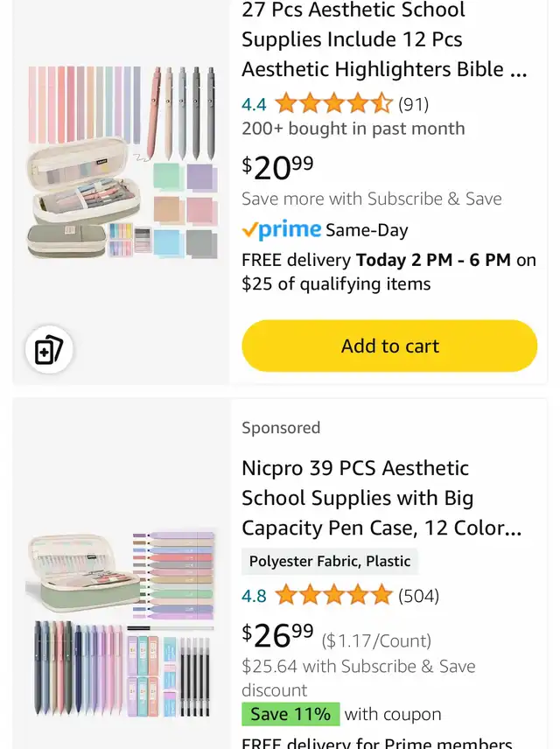560x749 pixels.
Task: Click the Sponsored label
Action: click(x=281, y=428)
